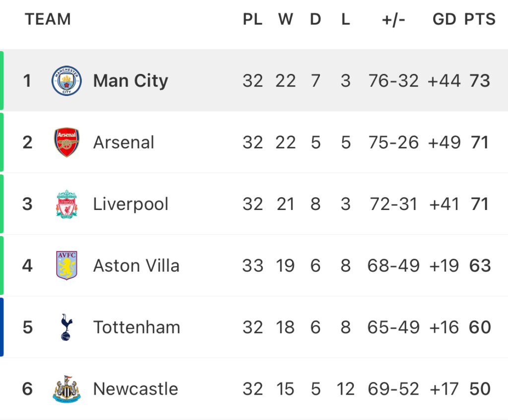Click Newcastle's 69-52 goals record
This screenshot has width=508, height=420.
tap(393, 389)
